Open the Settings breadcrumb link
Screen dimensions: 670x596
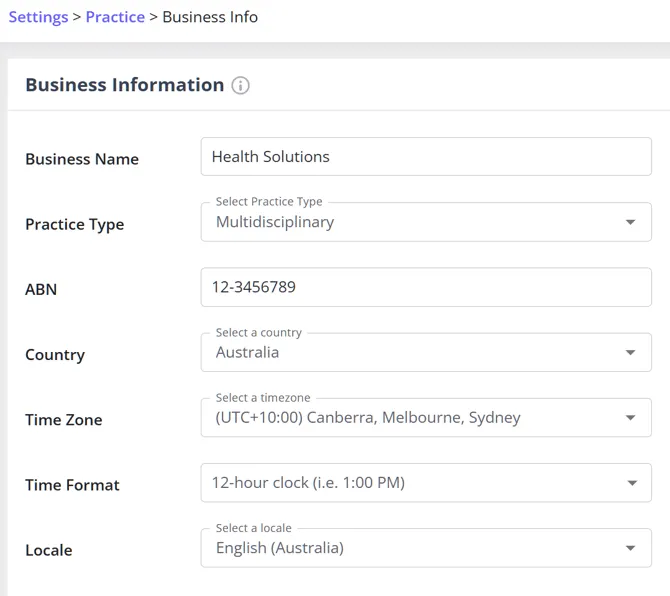click(x=38, y=17)
